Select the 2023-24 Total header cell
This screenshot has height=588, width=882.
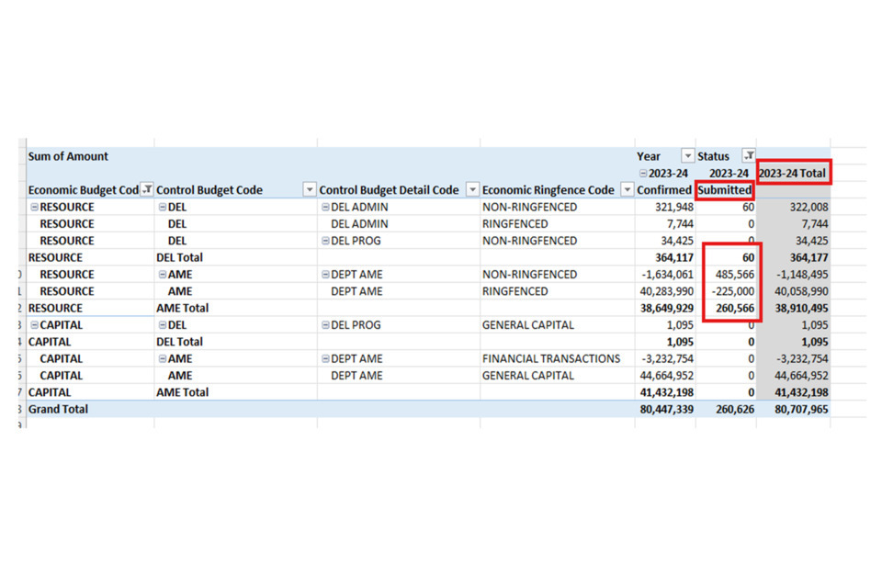[x=793, y=173]
